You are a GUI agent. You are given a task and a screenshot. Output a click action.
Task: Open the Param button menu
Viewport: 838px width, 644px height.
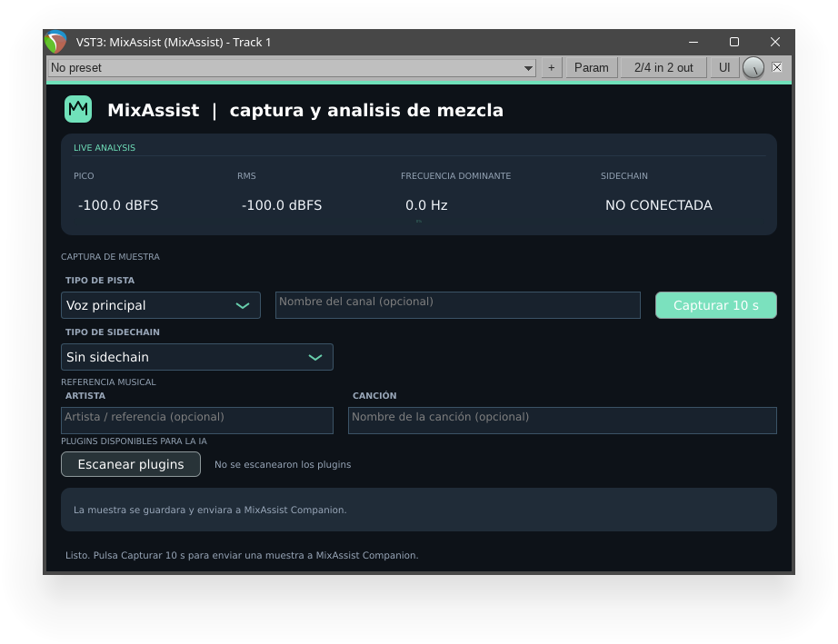pyautogui.click(x=591, y=68)
